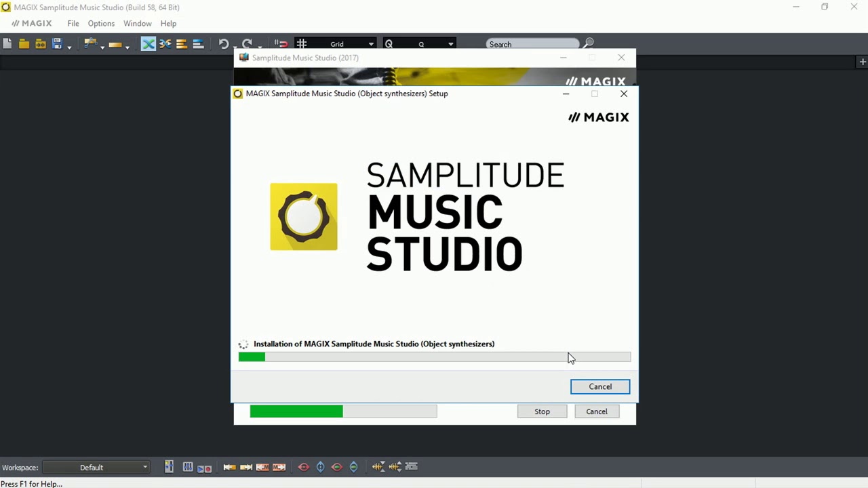
Task: Click the New project document icon
Action: pyautogui.click(x=7, y=44)
